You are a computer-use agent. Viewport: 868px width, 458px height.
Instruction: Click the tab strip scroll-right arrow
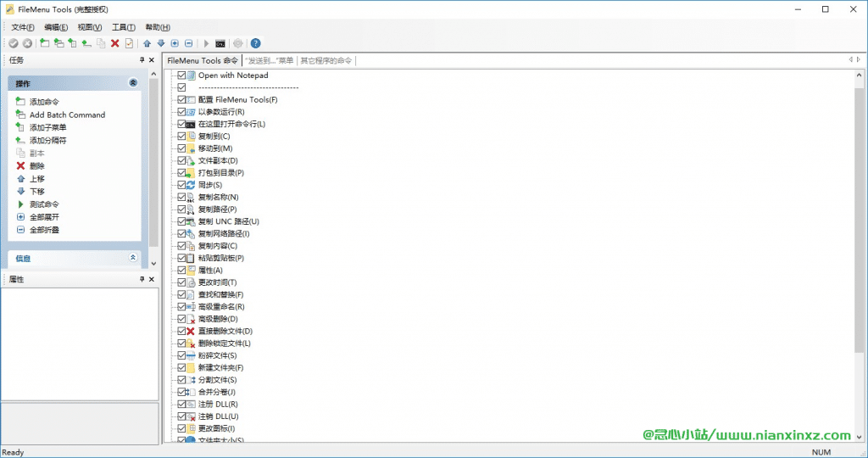(x=859, y=59)
